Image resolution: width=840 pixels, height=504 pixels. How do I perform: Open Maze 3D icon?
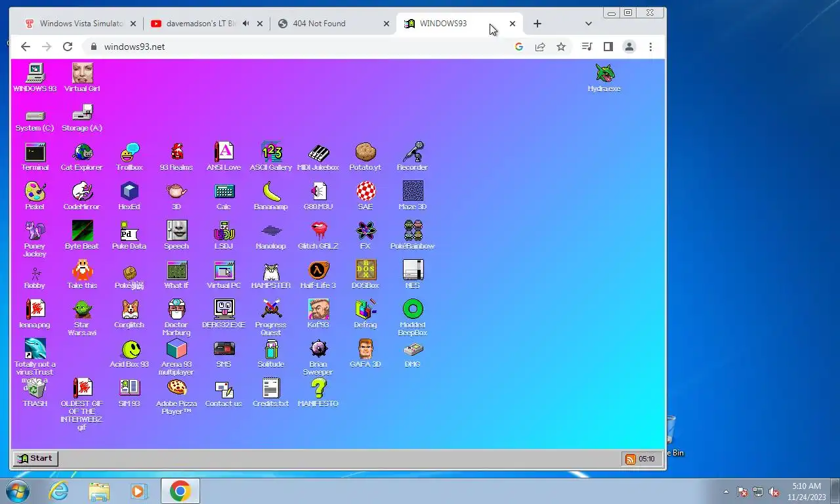(x=413, y=196)
